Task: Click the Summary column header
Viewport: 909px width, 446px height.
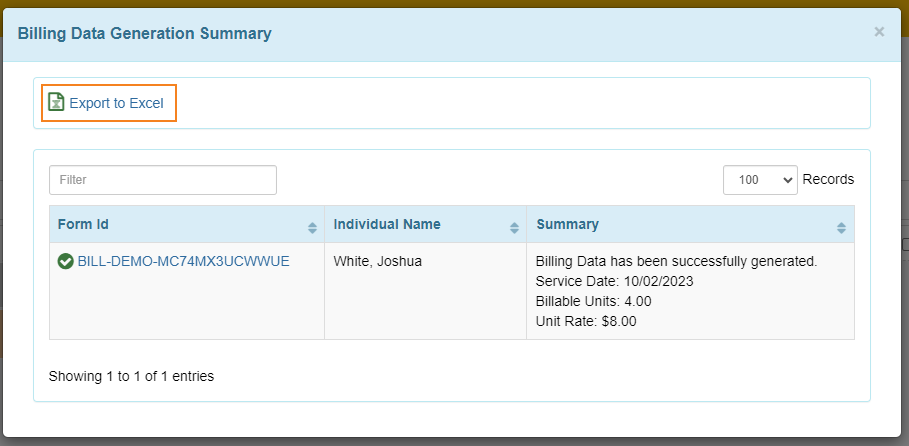Action: (690, 224)
